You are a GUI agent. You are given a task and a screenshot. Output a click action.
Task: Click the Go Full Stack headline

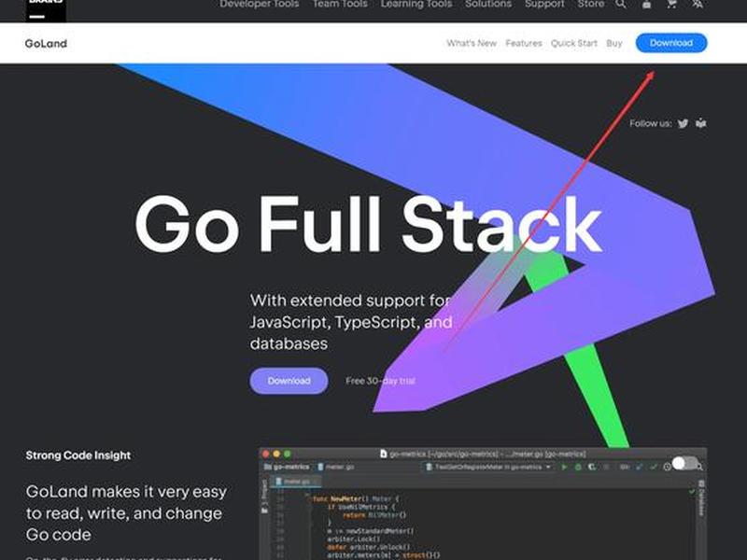point(368,224)
